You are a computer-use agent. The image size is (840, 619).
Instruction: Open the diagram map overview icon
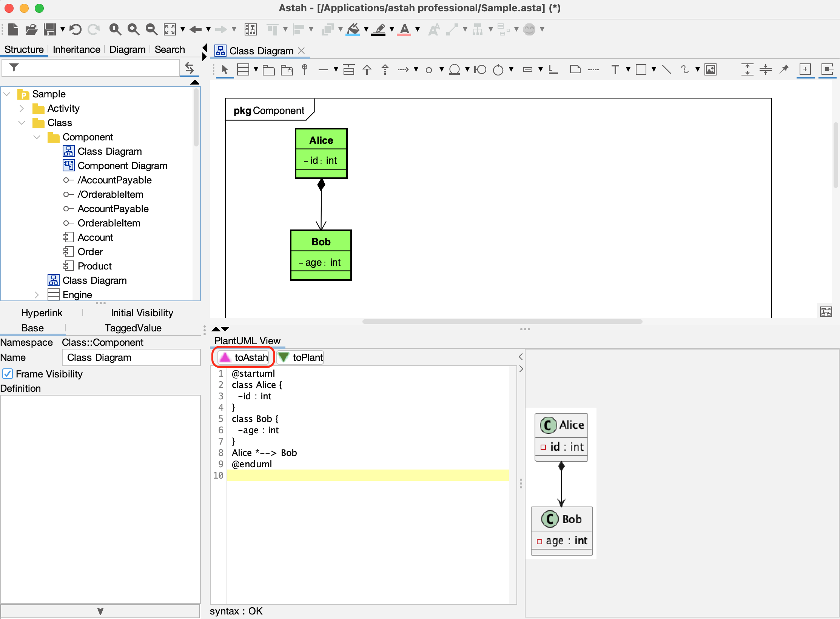pyautogui.click(x=826, y=312)
